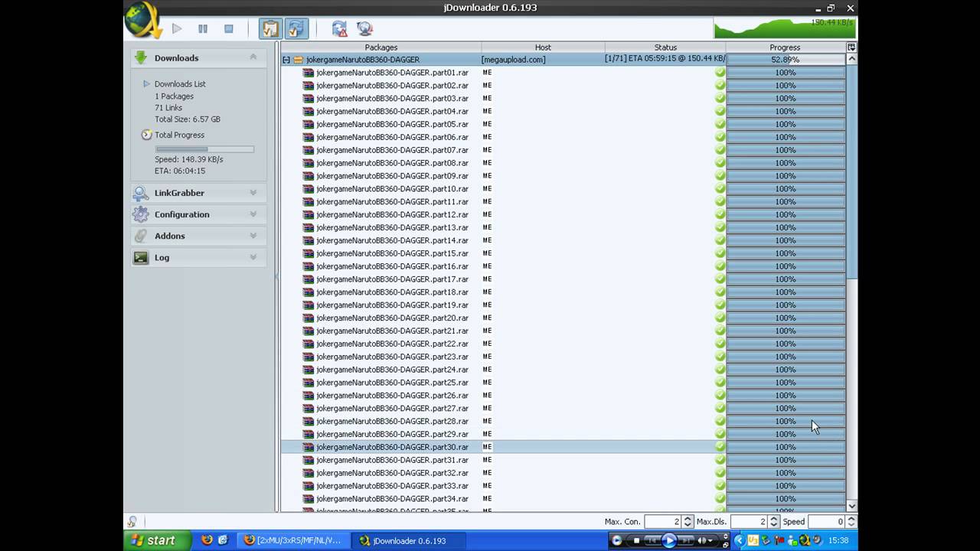Click the green finished check for part25.rar
Screen dimensions: 980x551
pos(720,383)
